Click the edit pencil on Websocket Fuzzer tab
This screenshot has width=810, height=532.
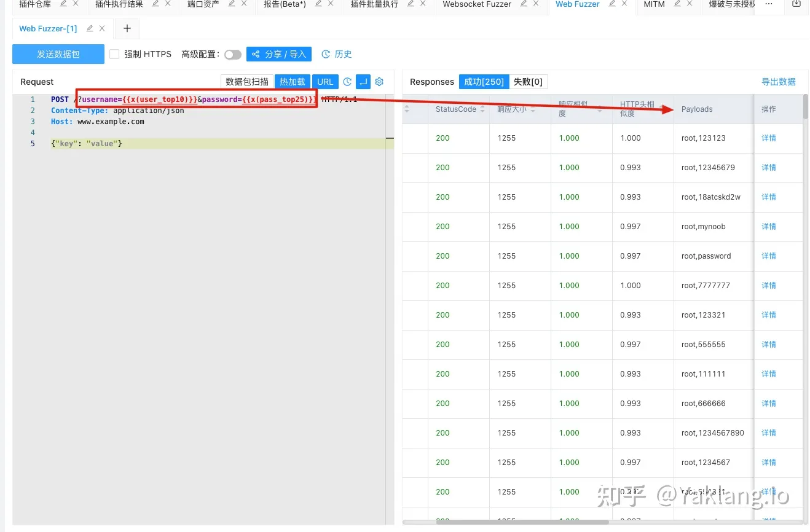click(524, 4)
